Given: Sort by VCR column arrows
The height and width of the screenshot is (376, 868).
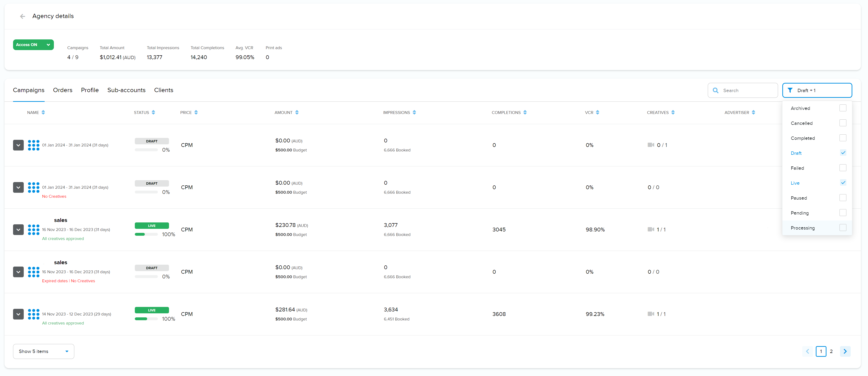Looking at the screenshot, I should tap(597, 113).
